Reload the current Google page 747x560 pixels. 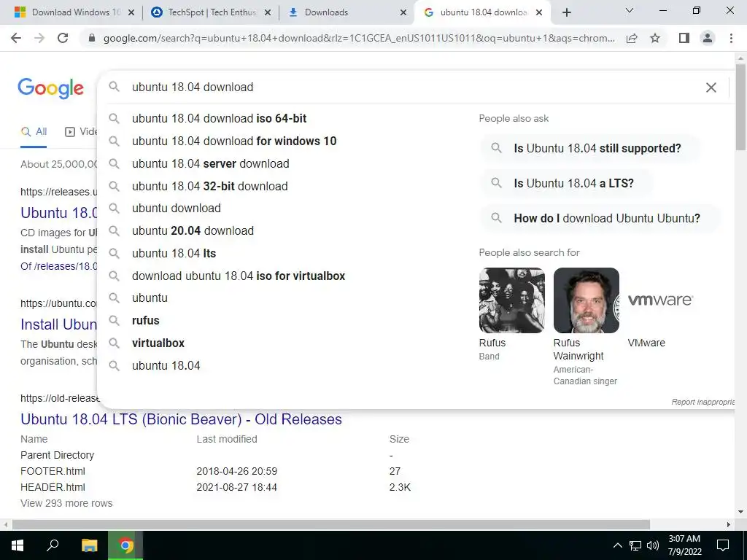[63, 38]
